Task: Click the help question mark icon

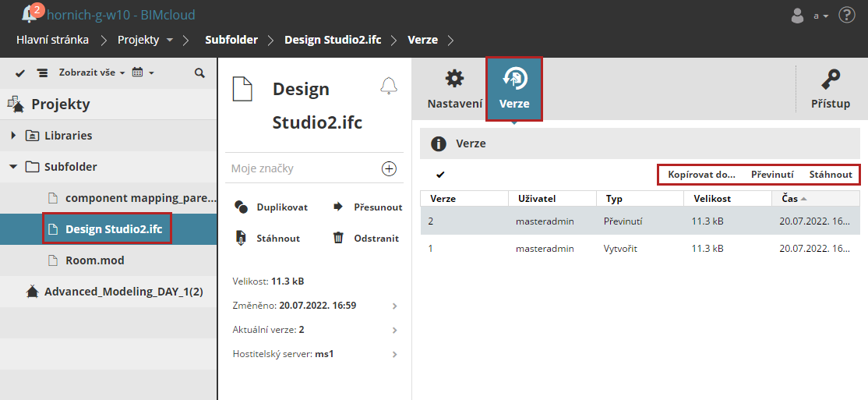Action: click(x=846, y=15)
